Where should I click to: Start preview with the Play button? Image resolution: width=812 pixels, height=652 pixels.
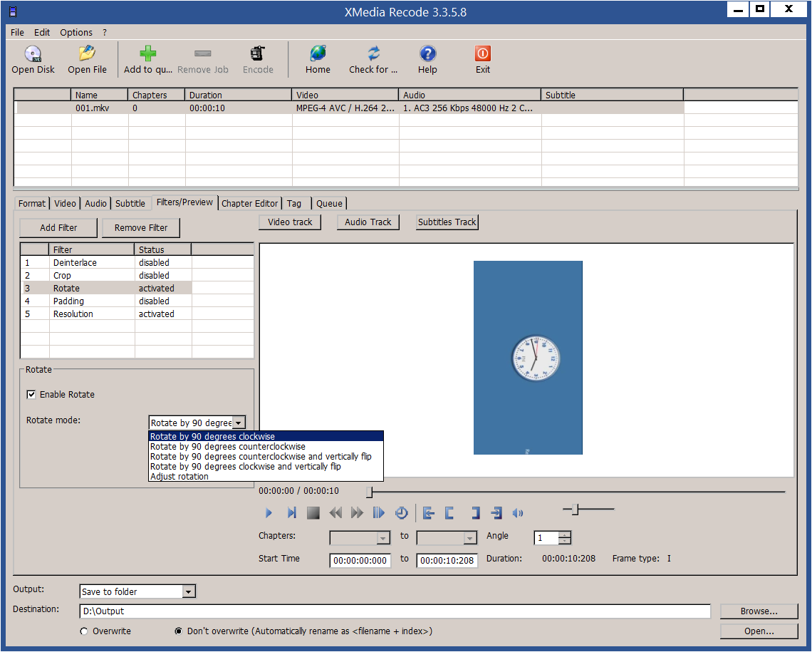(x=269, y=513)
